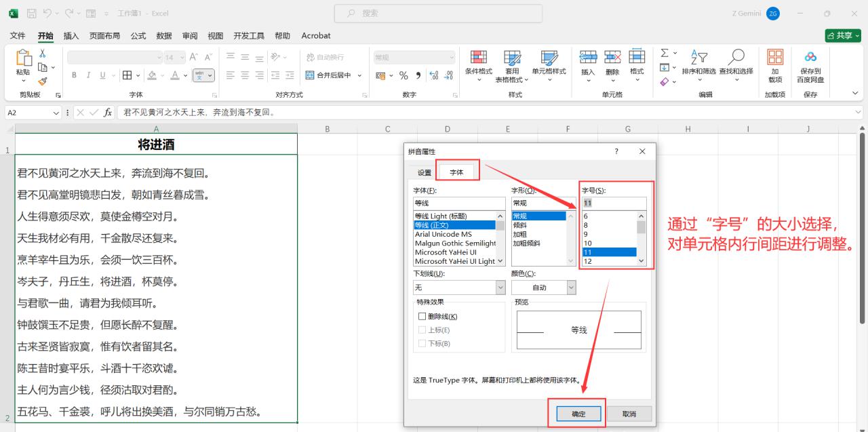Choose Arial Unicode MS font
Viewport: 868px width, 432px height.
click(x=454, y=234)
